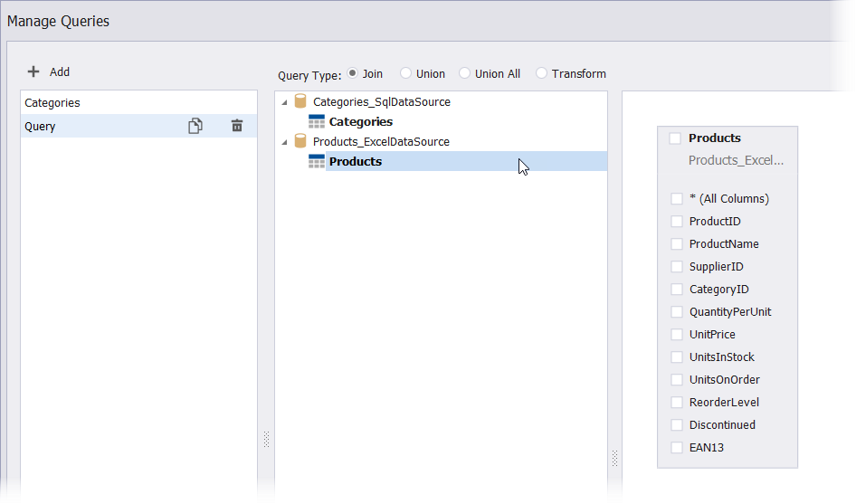Image resolution: width=856 pixels, height=504 pixels.
Task: Tick the UnitPrice column checkbox
Action: click(x=677, y=335)
